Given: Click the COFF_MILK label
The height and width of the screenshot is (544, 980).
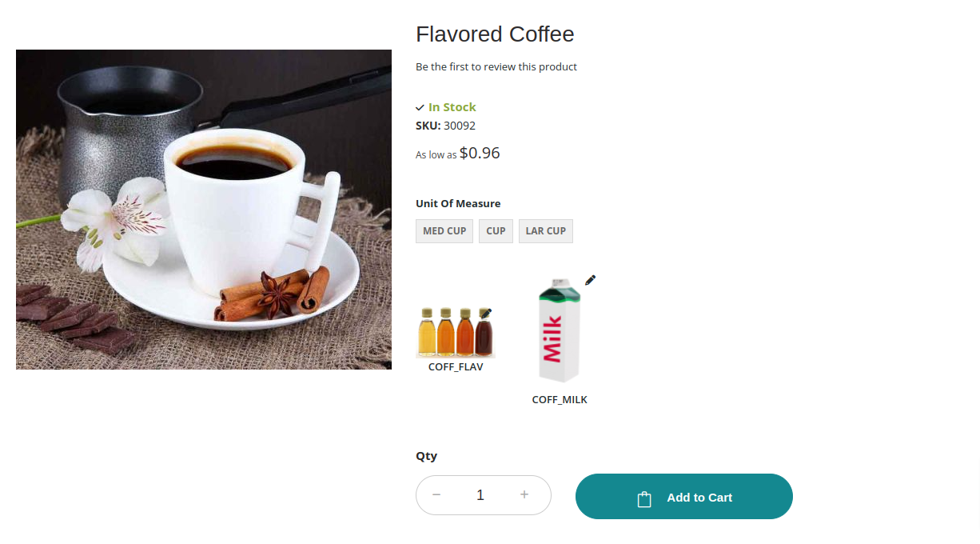Looking at the screenshot, I should click(560, 400).
